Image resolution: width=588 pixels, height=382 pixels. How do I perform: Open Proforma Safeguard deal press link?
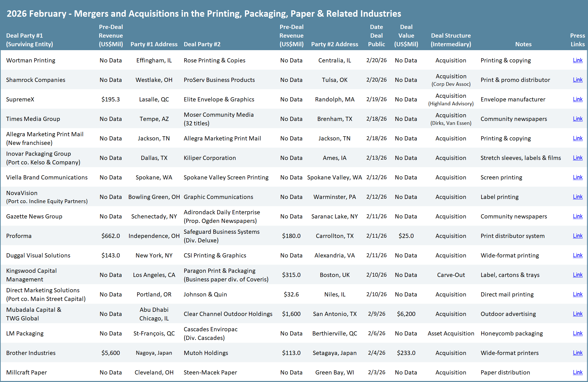tap(577, 236)
